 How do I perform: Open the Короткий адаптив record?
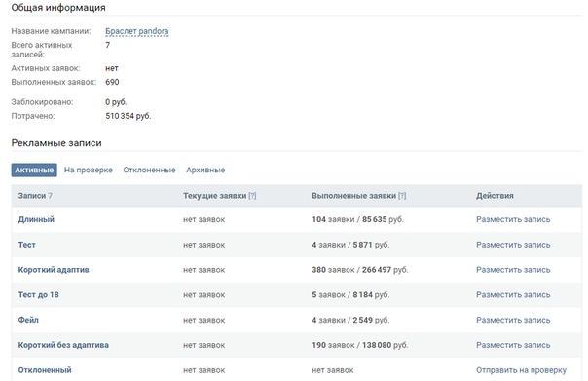[x=54, y=270]
